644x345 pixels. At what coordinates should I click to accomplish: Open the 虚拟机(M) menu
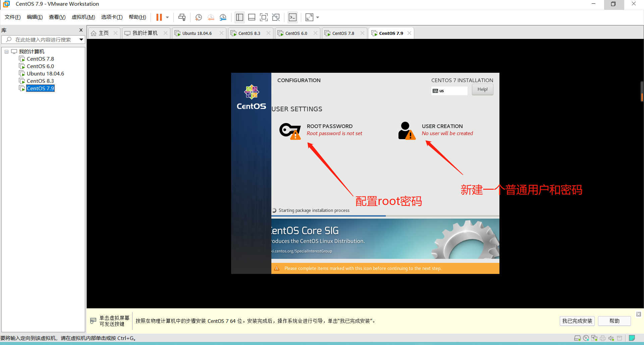(x=84, y=17)
